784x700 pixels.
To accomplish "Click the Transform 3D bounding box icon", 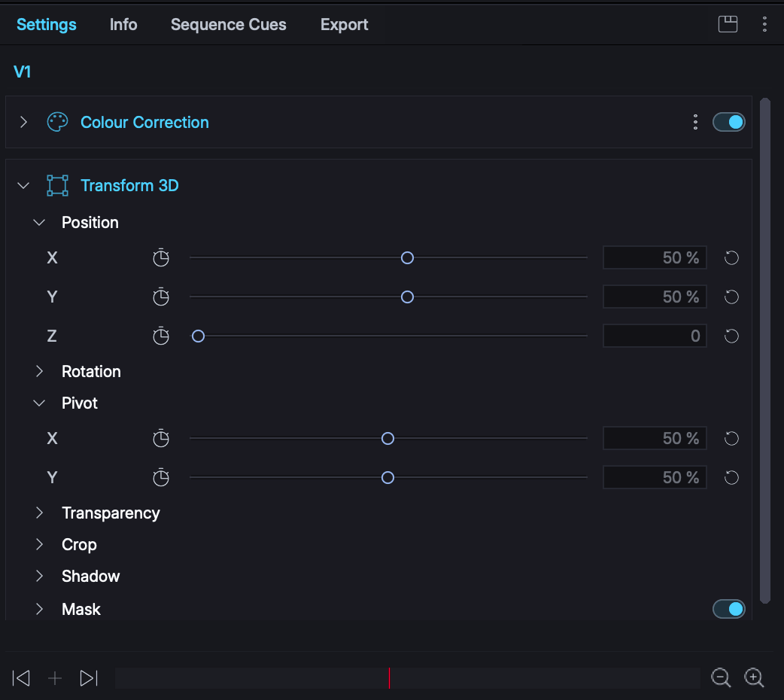I will (x=57, y=186).
